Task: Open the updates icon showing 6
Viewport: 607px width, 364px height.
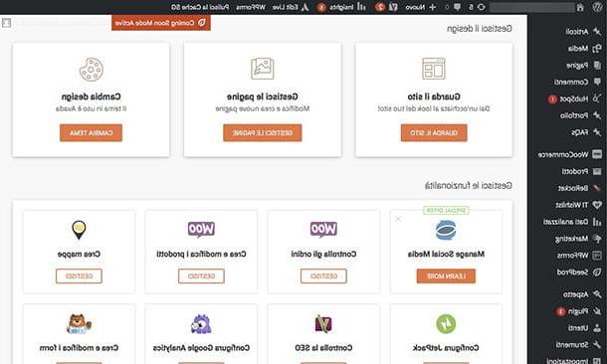Action: 478,7
